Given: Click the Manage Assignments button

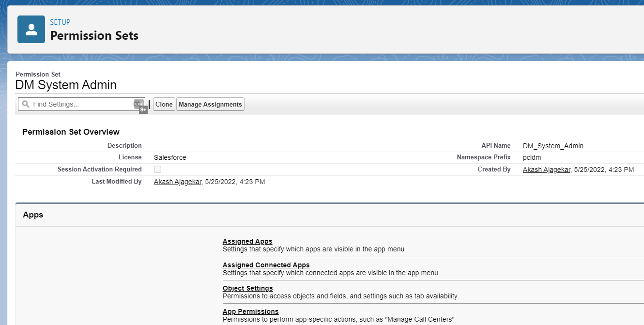Looking at the screenshot, I should [x=210, y=104].
